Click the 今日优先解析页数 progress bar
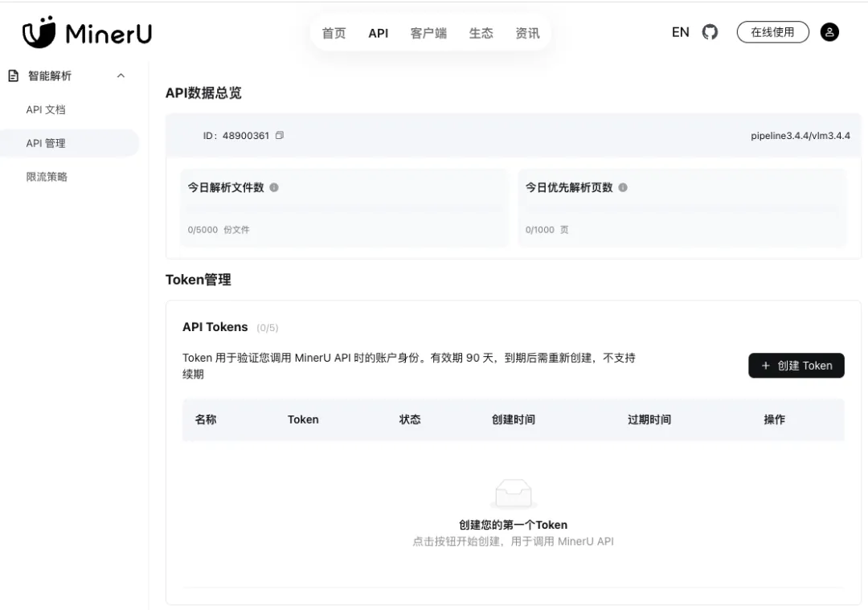Screen dimensions: 868x610 pos(682,209)
